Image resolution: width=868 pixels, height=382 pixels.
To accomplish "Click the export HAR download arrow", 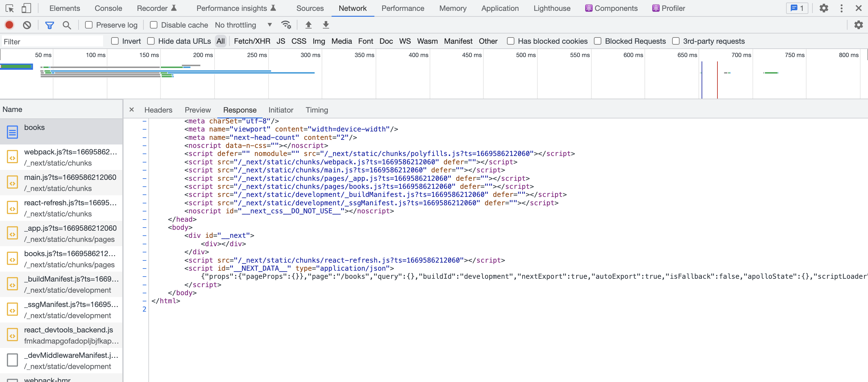I will (326, 25).
